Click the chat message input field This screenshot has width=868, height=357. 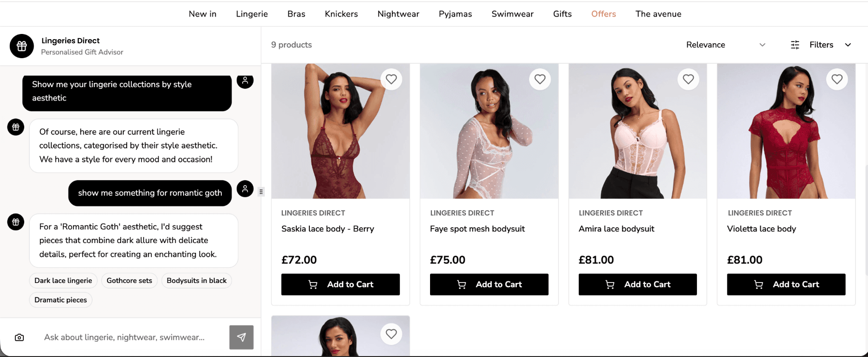(124, 337)
